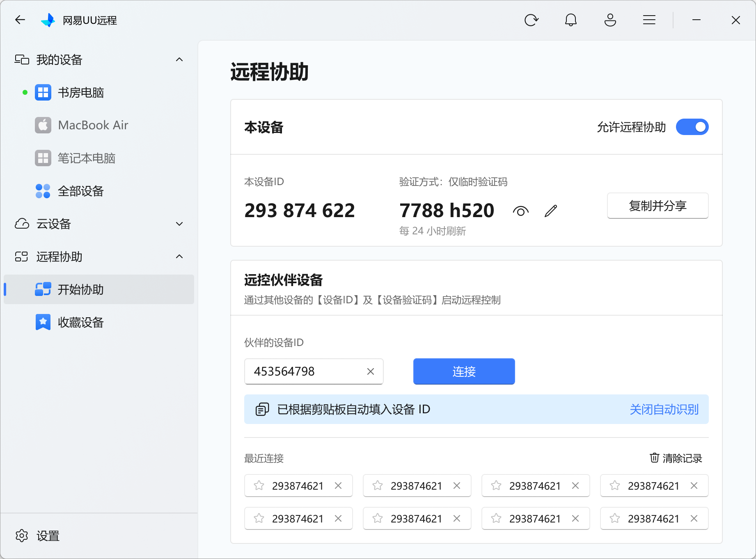Minimize the window

coord(696,20)
